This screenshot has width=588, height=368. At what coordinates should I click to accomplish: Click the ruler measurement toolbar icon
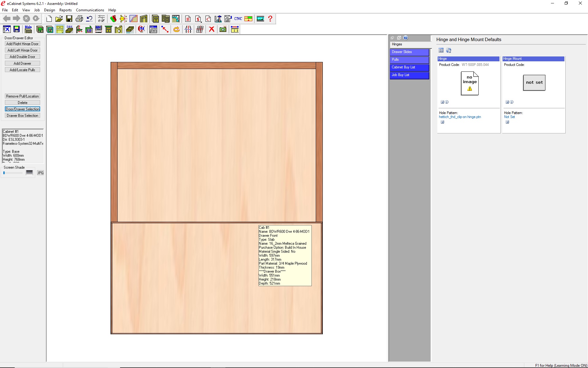pyautogui.click(x=235, y=29)
